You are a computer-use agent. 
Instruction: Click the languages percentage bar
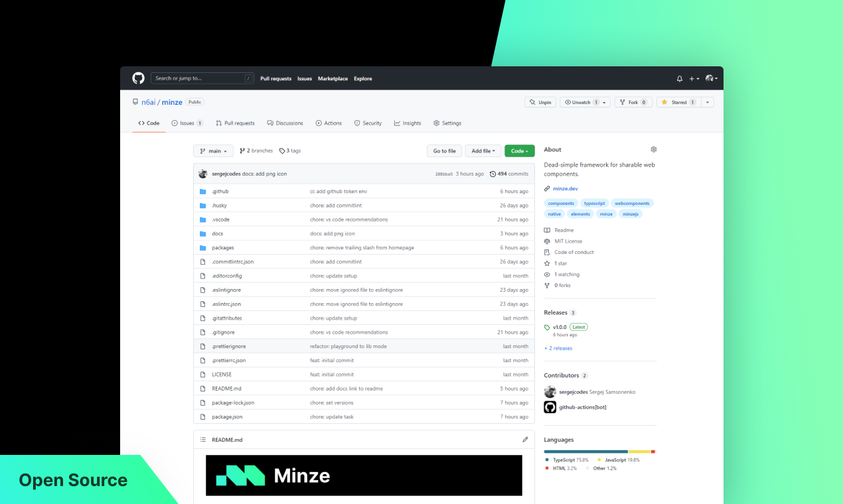(599, 452)
